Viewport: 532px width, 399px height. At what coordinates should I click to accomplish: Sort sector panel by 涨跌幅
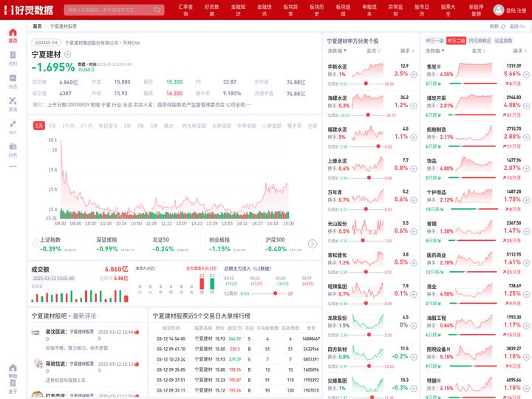point(435,51)
